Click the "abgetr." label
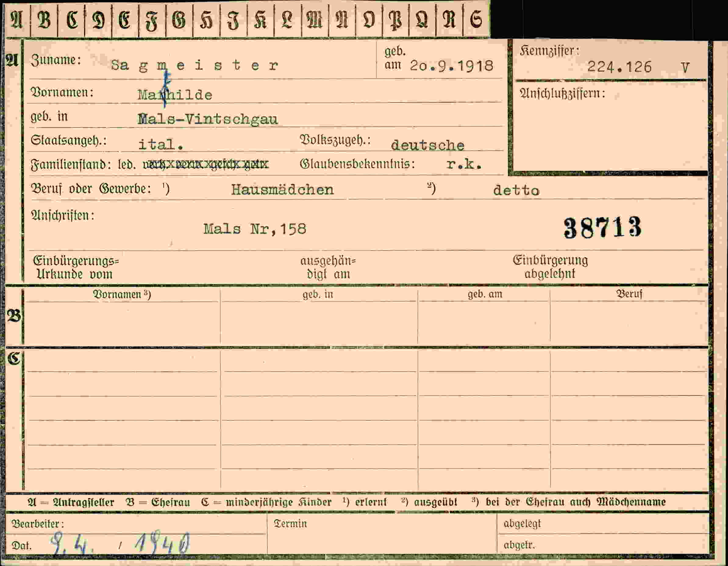Screen dimensions: 728x566 [x=519, y=545]
